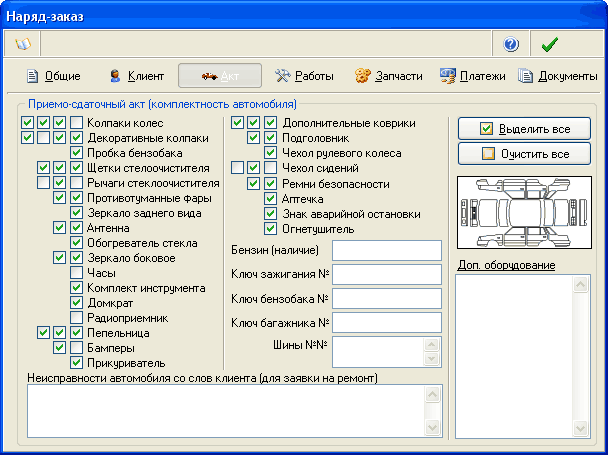Confirm the order with green checkmark icon
This screenshot has width=608, height=455.
[548, 44]
